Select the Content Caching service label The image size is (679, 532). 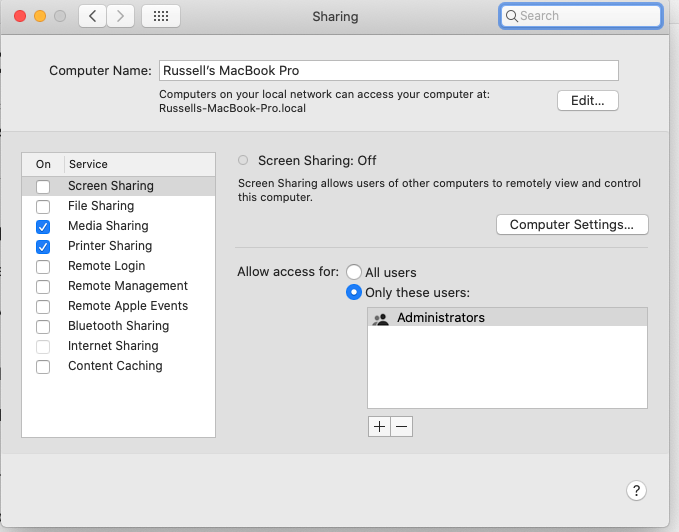pyautogui.click(x=115, y=366)
